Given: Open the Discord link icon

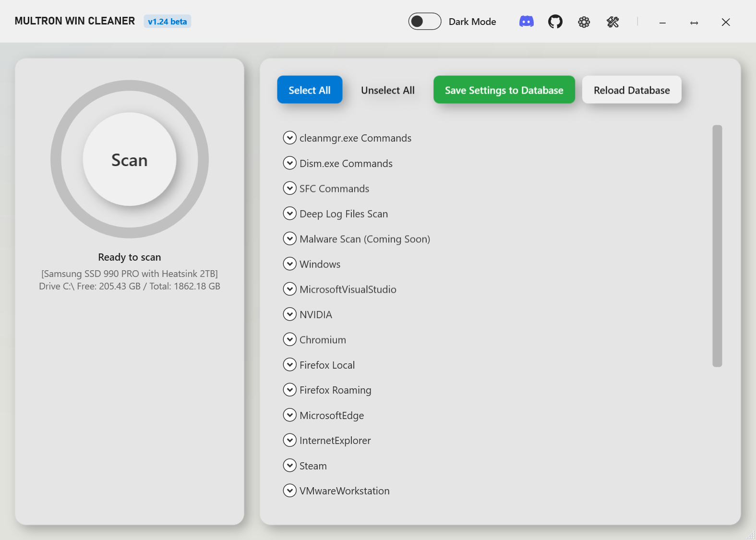Looking at the screenshot, I should point(527,22).
